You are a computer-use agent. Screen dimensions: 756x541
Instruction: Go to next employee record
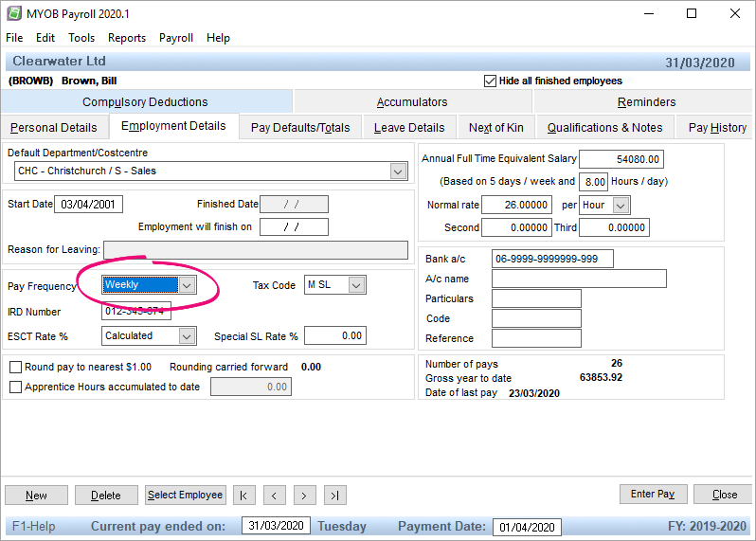click(304, 495)
